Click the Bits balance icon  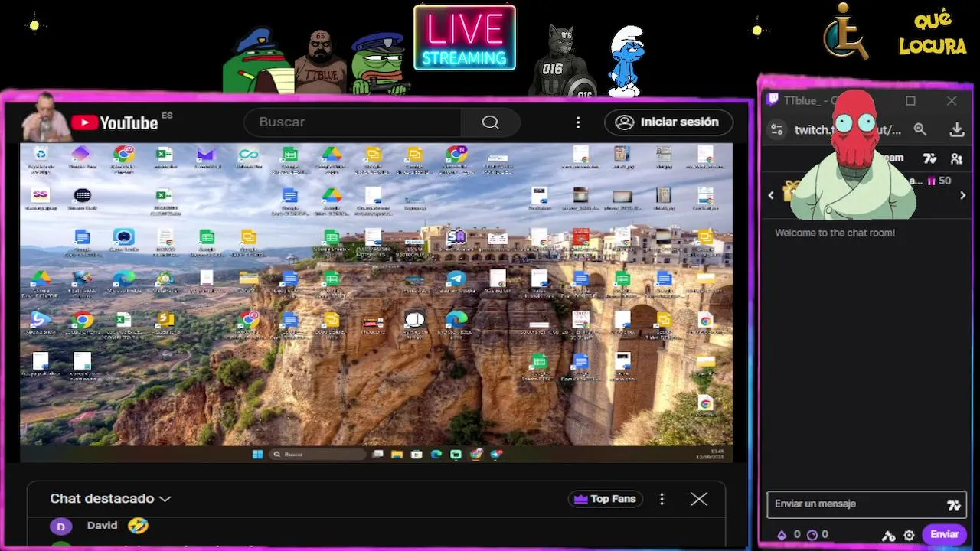click(781, 535)
